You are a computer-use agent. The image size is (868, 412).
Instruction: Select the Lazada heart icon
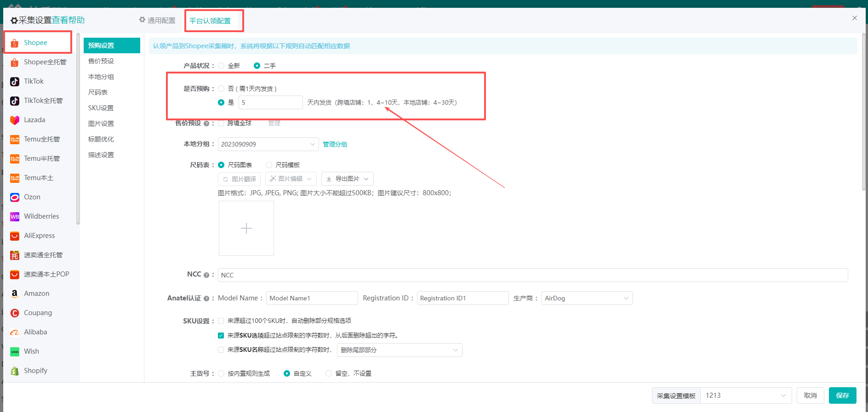click(x=15, y=120)
